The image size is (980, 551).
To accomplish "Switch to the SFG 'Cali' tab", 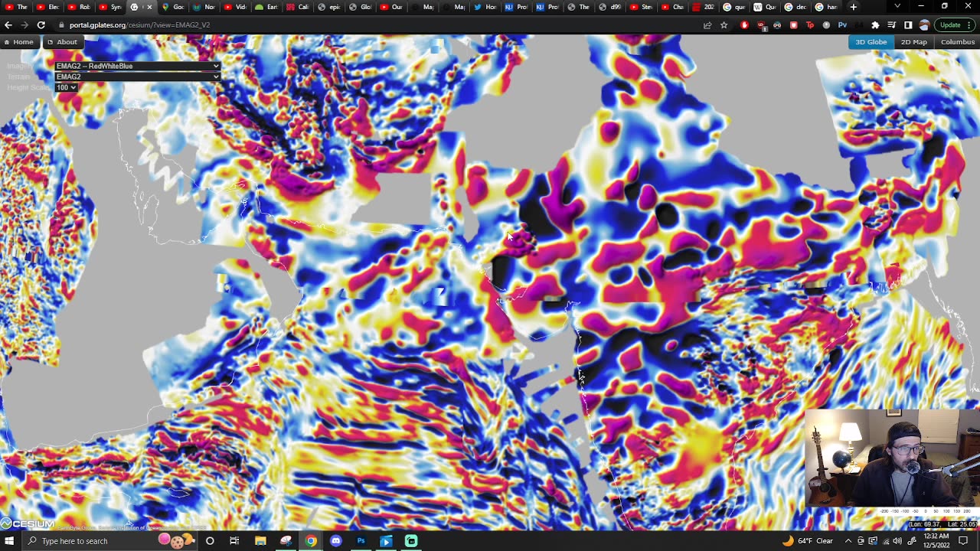I will click(297, 7).
